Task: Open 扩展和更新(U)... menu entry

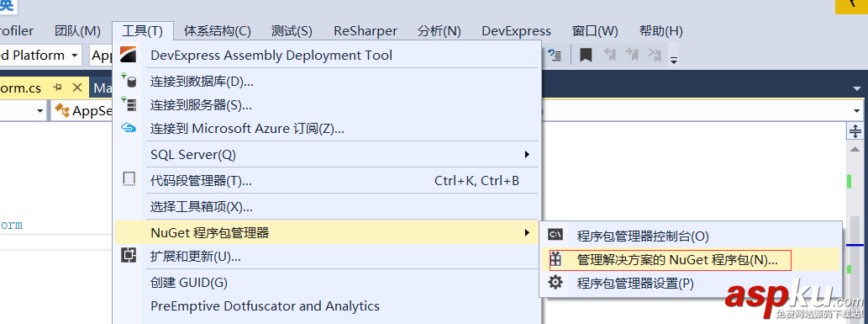Action: coord(327,257)
